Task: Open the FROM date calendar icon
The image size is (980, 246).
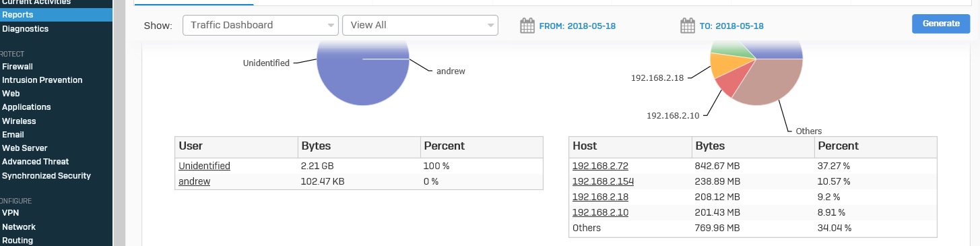Action: pos(527,26)
